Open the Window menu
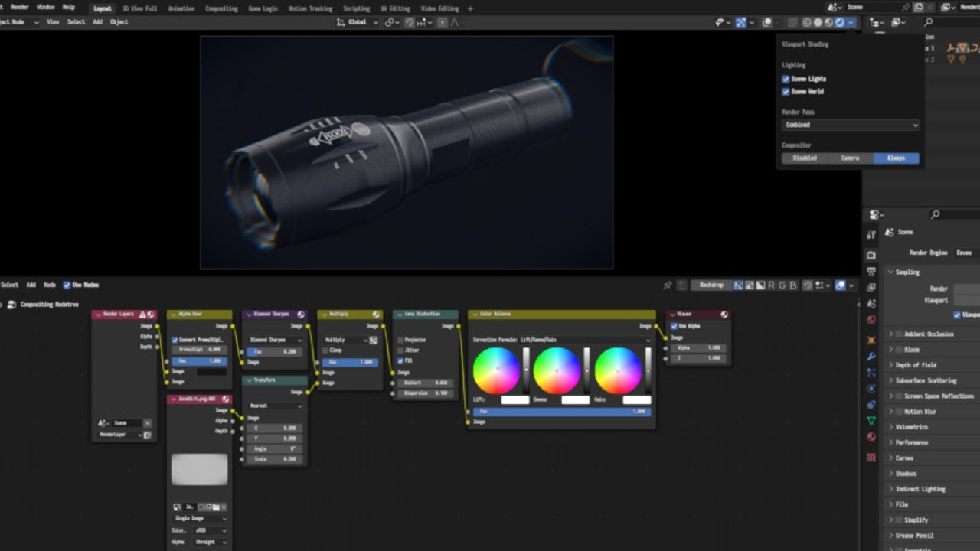The width and height of the screenshot is (980, 551). pyautogui.click(x=45, y=7)
